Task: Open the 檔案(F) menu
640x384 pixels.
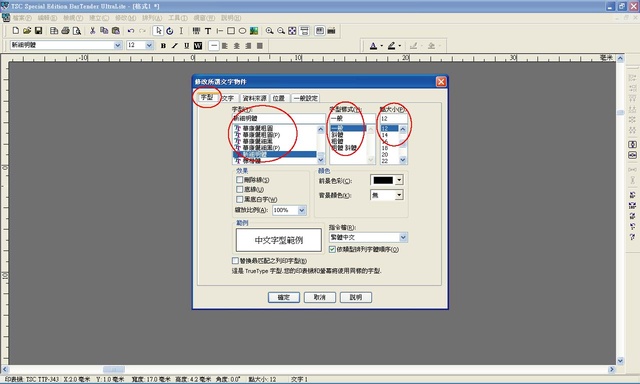Action: (22, 18)
